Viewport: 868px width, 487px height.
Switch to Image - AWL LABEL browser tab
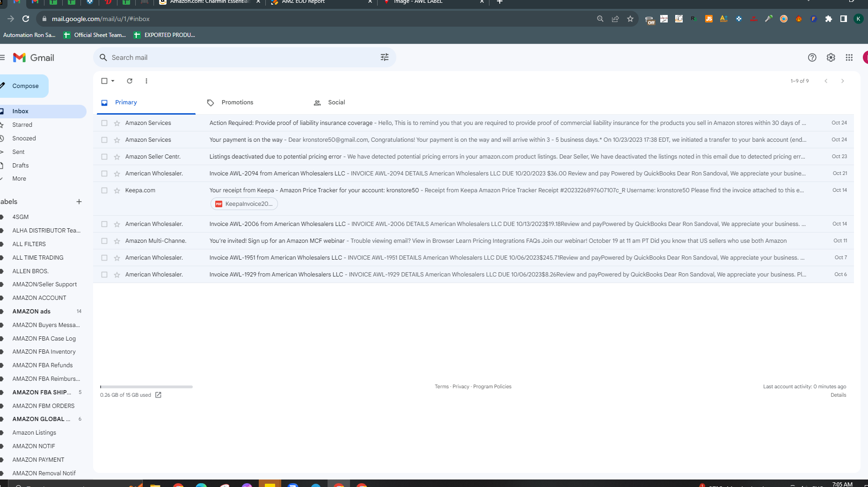[433, 2]
